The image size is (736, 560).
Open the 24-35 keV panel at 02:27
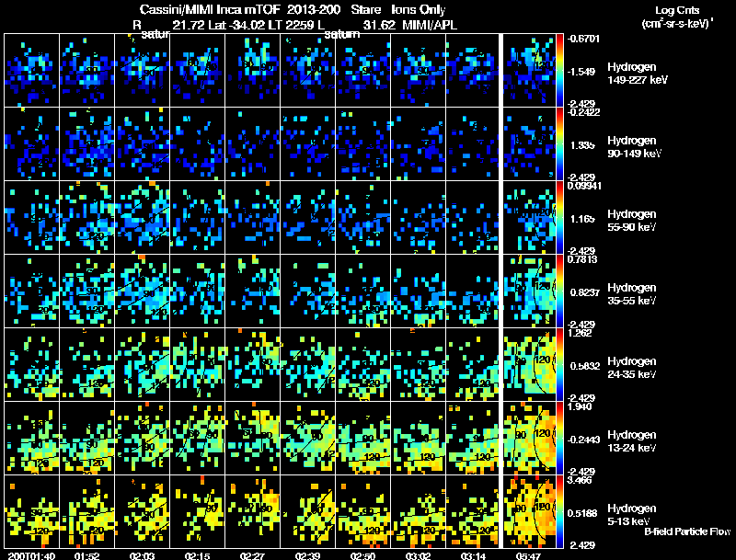pos(252,365)
